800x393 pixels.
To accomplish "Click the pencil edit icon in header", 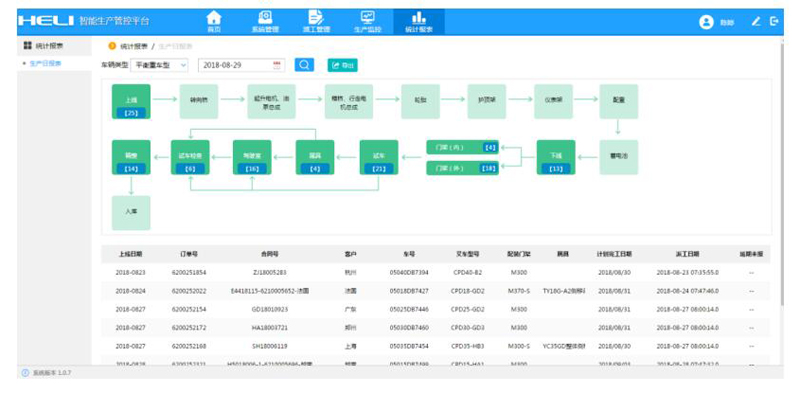I will 756,21.
